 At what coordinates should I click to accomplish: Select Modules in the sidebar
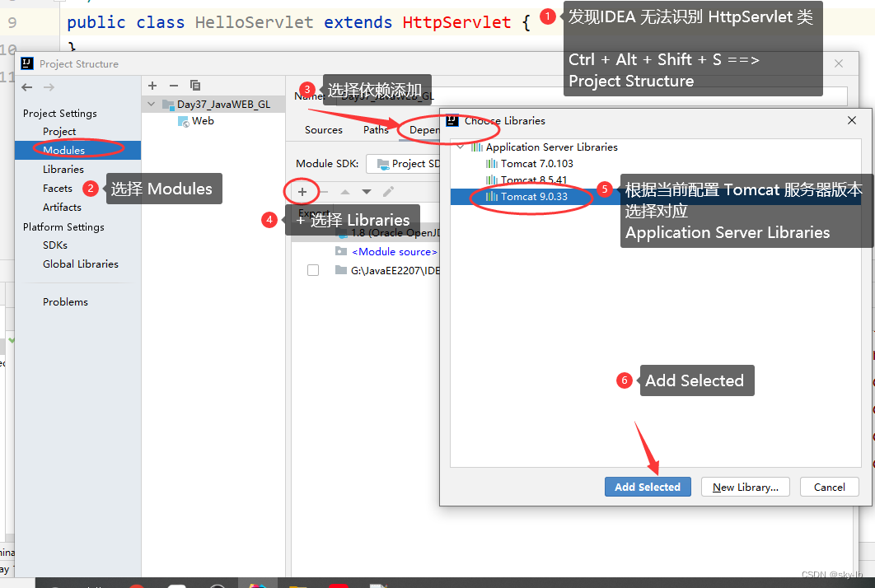[77, 150]
